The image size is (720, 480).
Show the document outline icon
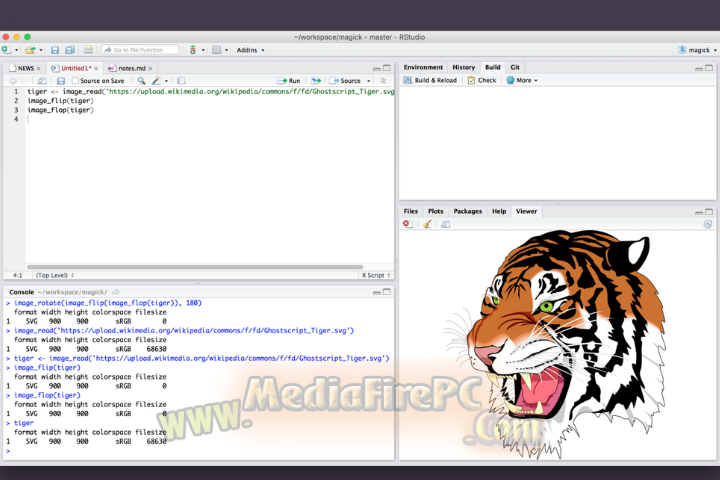pos(383,81)
